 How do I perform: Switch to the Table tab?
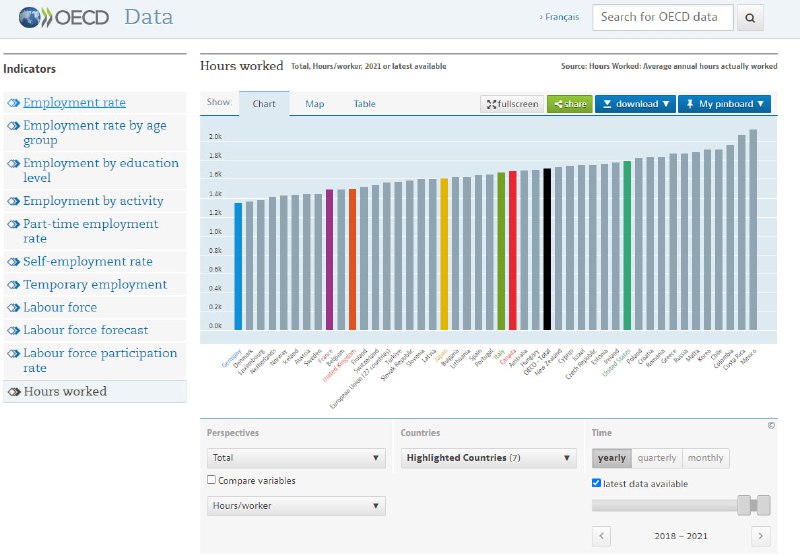click(364, 104)
